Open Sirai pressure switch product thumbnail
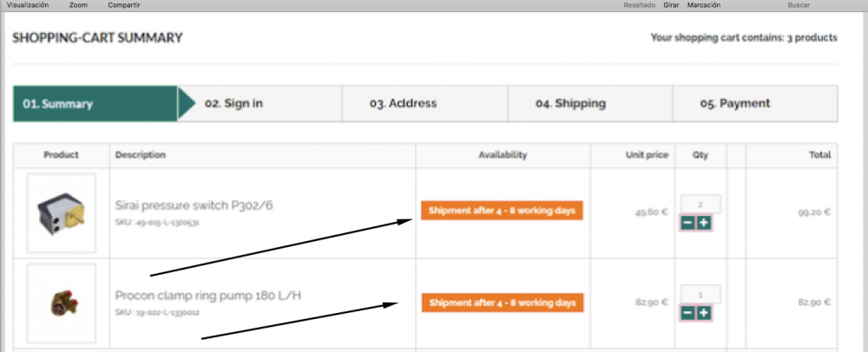868x352 pixels. point(61,212)
